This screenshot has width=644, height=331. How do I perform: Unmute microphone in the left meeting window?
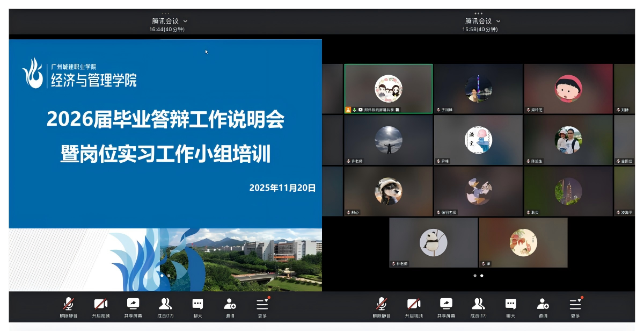click(68, 305)
